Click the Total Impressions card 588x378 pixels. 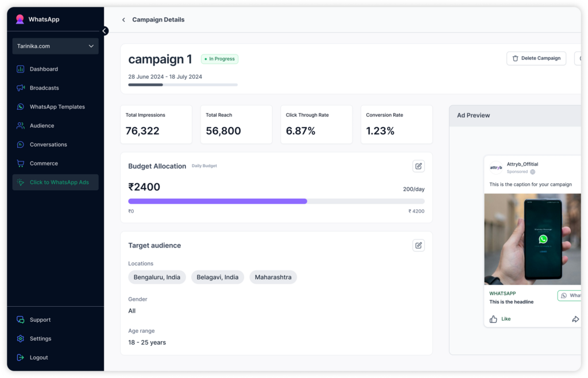click(156, 124)
